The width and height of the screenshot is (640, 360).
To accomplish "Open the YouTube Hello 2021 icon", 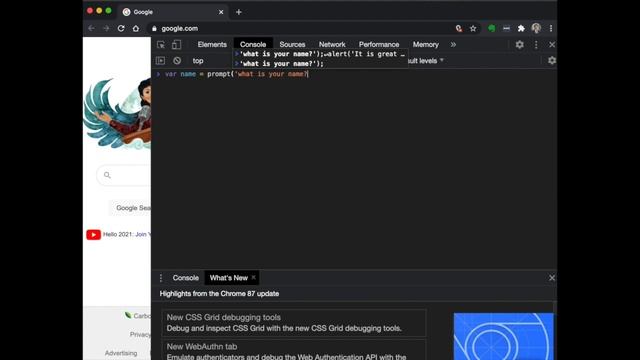I will (93, 235).
